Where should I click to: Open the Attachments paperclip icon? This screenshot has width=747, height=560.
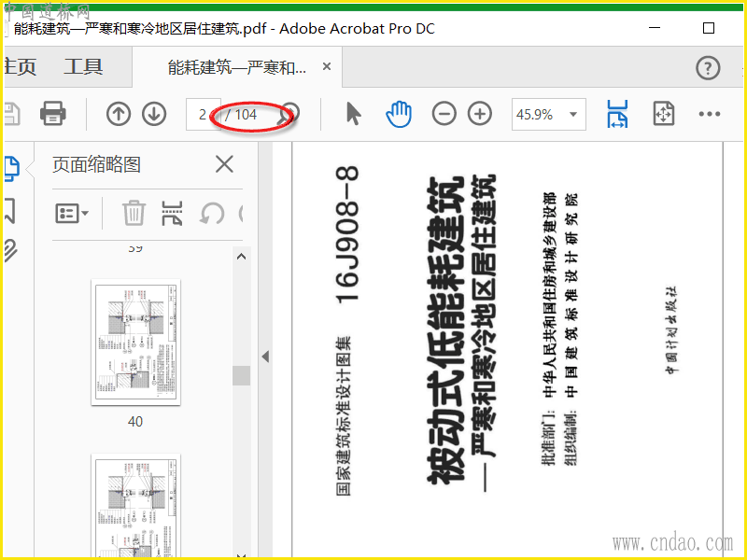pos(10,250)
